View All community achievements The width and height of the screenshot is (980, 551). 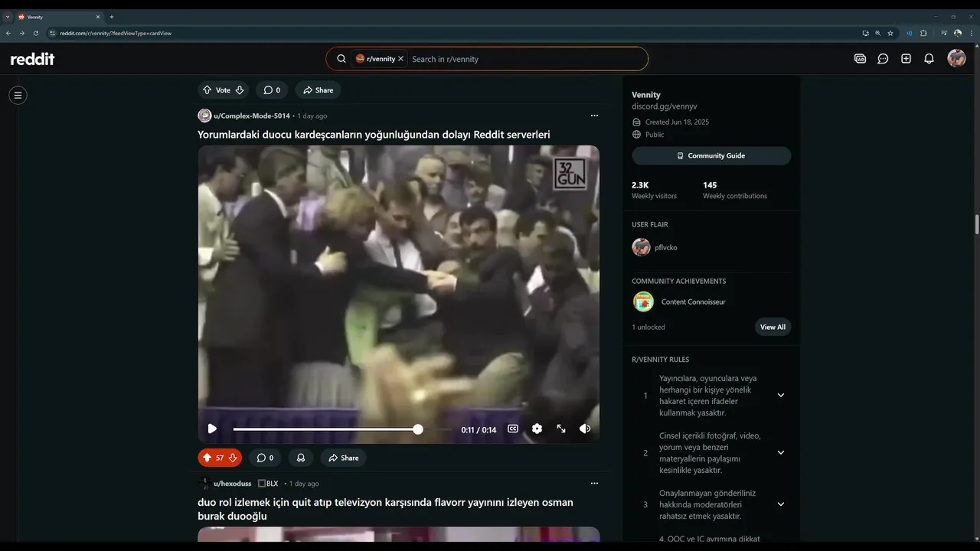tap(773, 327)
